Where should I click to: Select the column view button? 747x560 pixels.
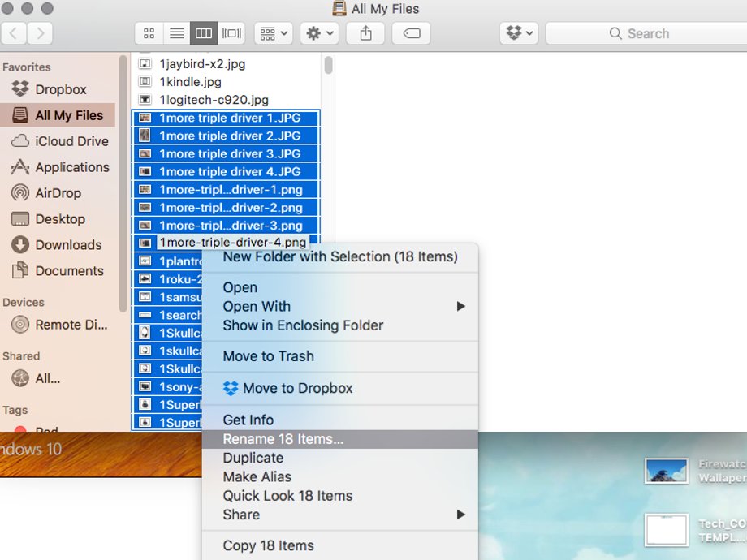[204, 33]
